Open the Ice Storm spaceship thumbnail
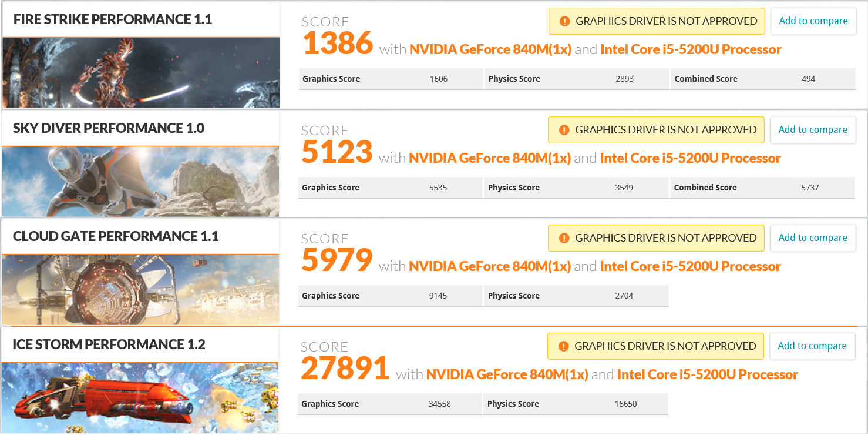This screenshot has height=435, width=868. pyautogui.click(x=140, y=398)
